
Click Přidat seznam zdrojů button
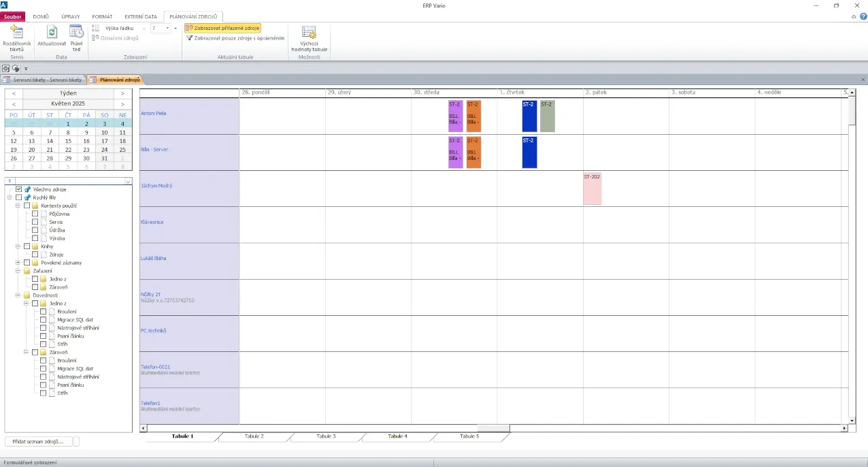tap(38, 442)
